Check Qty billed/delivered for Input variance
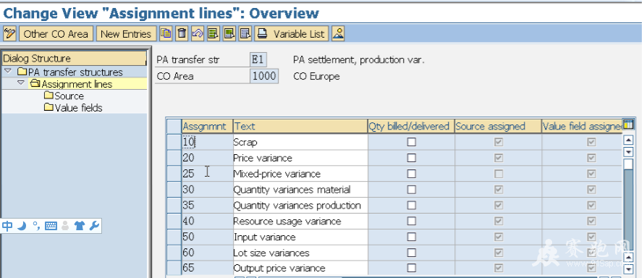The height and width of the screenshot is (278, 644). [411, 237]
